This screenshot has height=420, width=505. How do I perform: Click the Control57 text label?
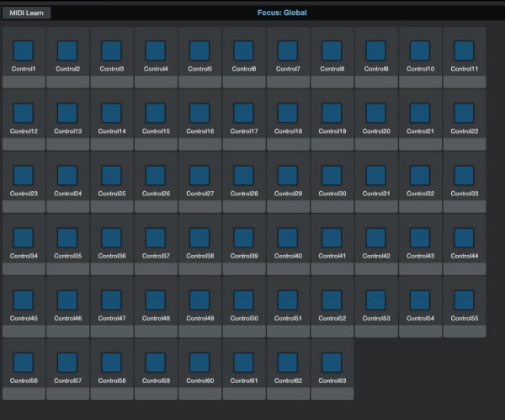point(67,380)
